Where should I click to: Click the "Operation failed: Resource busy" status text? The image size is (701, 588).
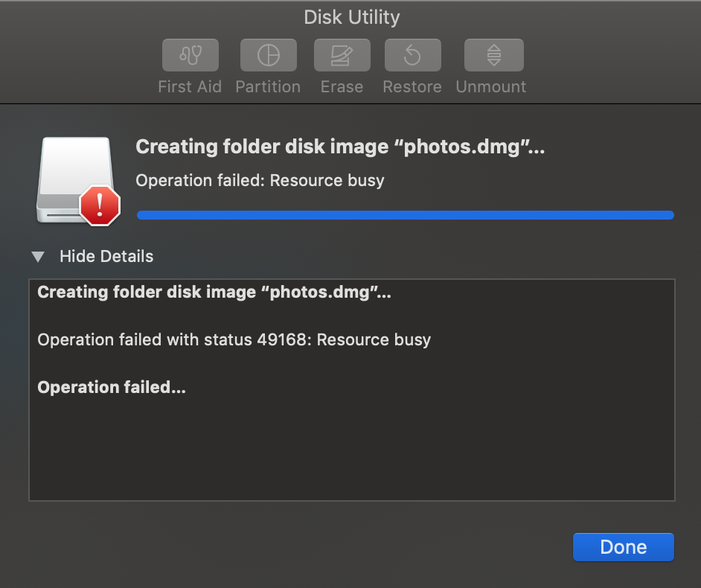click(x=260, y=181)
